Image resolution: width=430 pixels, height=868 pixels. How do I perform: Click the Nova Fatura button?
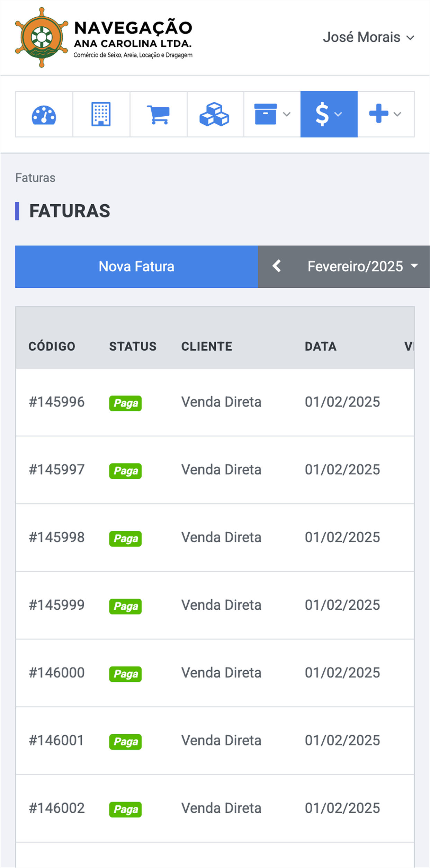click(x=136, y=267)
